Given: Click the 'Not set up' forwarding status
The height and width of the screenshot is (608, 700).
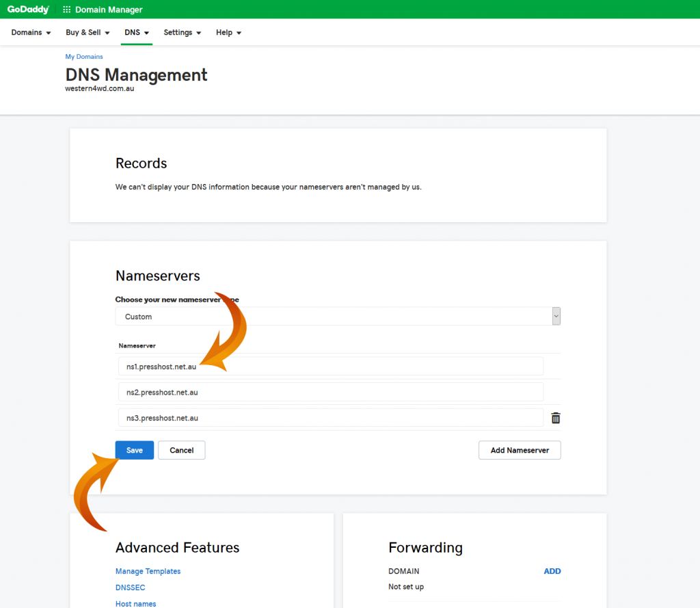Looking at the screenshot, I should 406,587.
